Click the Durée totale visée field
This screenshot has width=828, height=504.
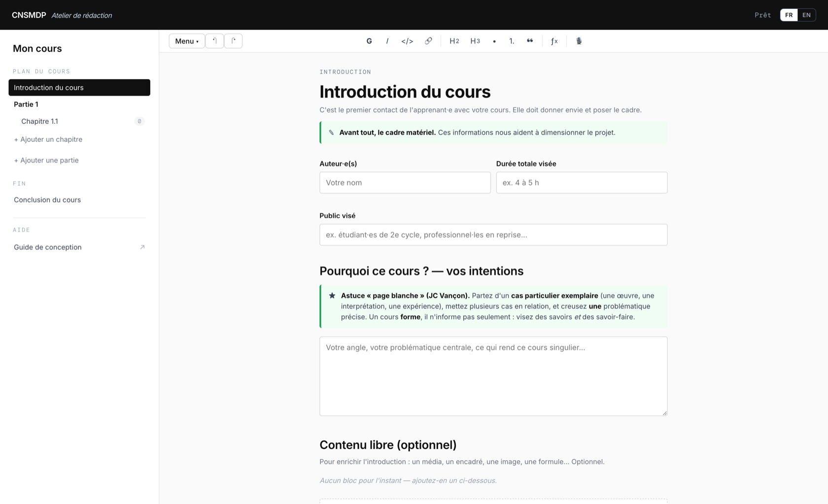(x=582, y=182)
